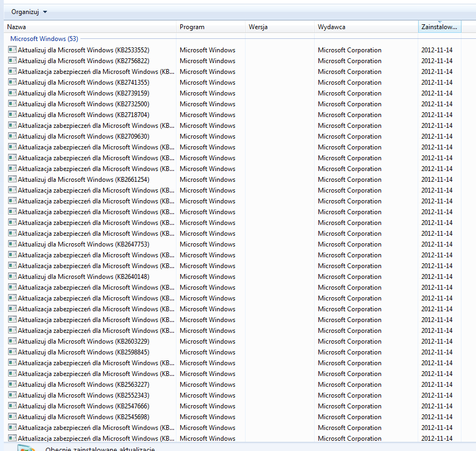The height and width of the screenshot is (451, 476).
Task: Select update named Aktualizuj dla Microsoft Windows (KB2598845)
Action: [x=84, y=352]
